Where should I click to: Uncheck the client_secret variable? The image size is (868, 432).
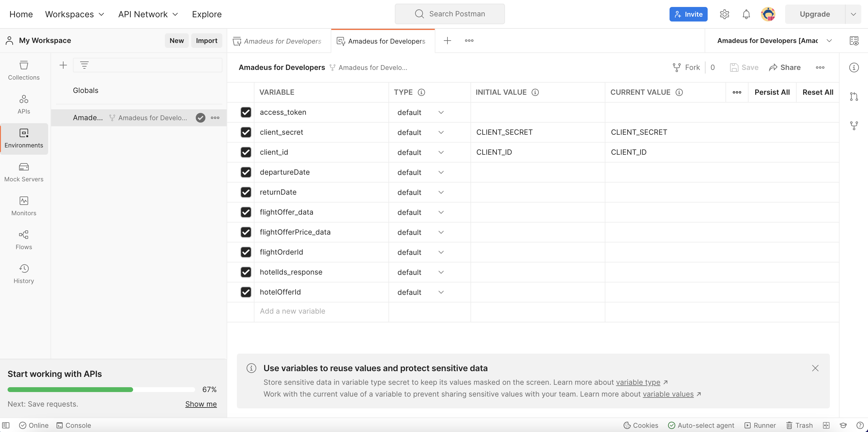(246, 132)
